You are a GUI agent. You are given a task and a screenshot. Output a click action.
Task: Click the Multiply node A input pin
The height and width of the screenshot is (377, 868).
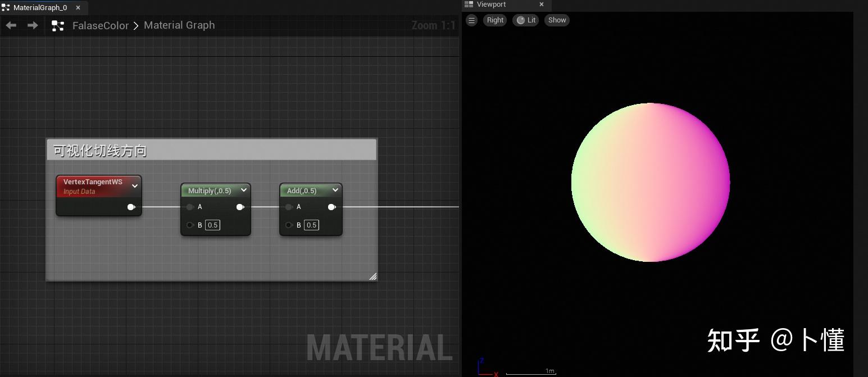pyautogui.click(x=190, y=207)
